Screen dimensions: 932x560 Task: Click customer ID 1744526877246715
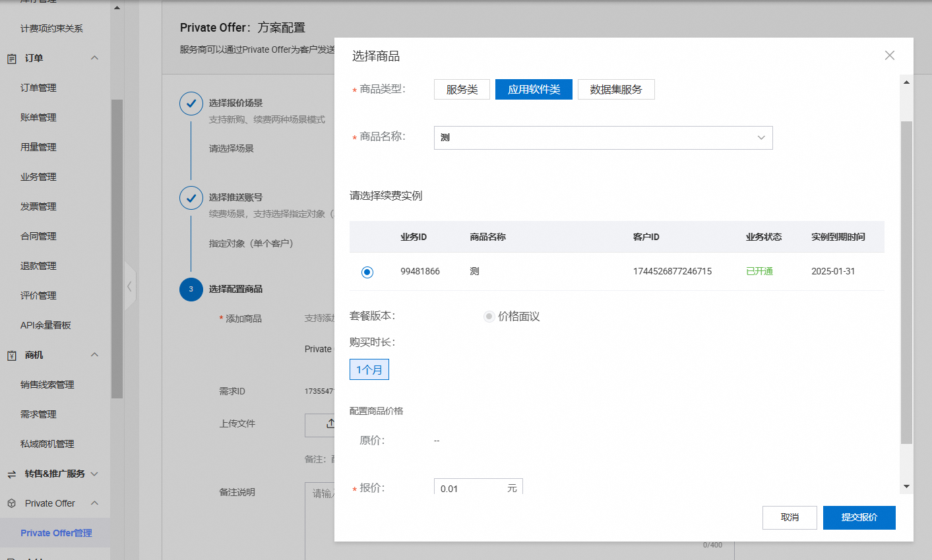tap(672, 272)
